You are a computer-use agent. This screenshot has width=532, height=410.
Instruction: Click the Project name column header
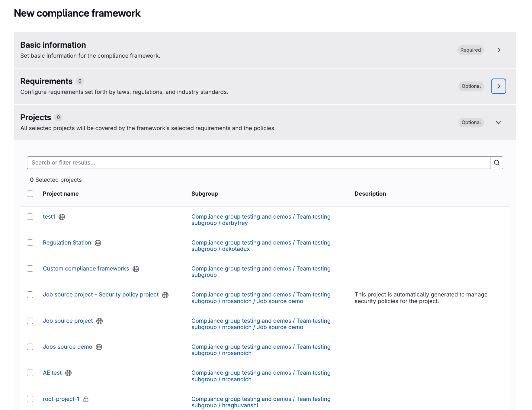coord(61,194)
